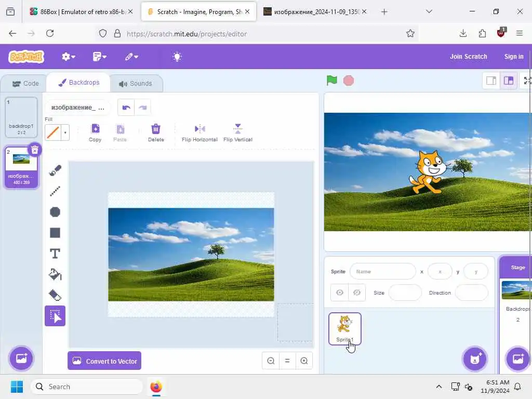Select the Line tool

pyautogui.click(x=55, y=191)
